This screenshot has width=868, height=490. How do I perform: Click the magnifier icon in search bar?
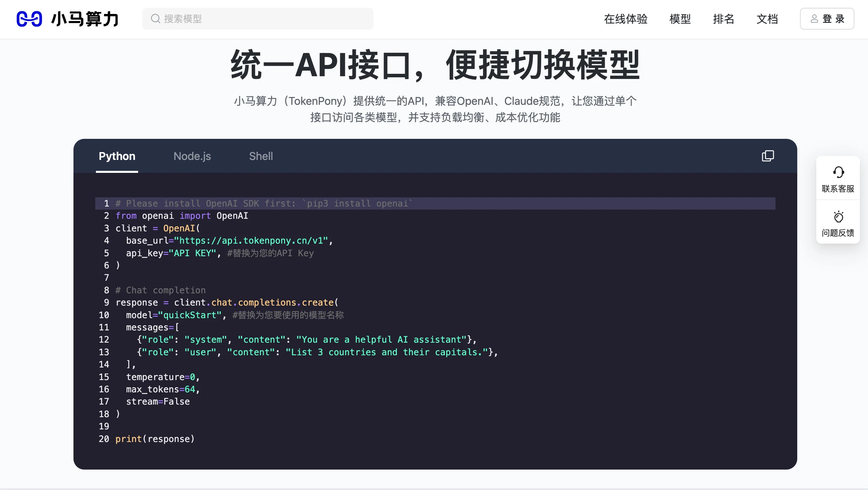(x=156, y=19)
